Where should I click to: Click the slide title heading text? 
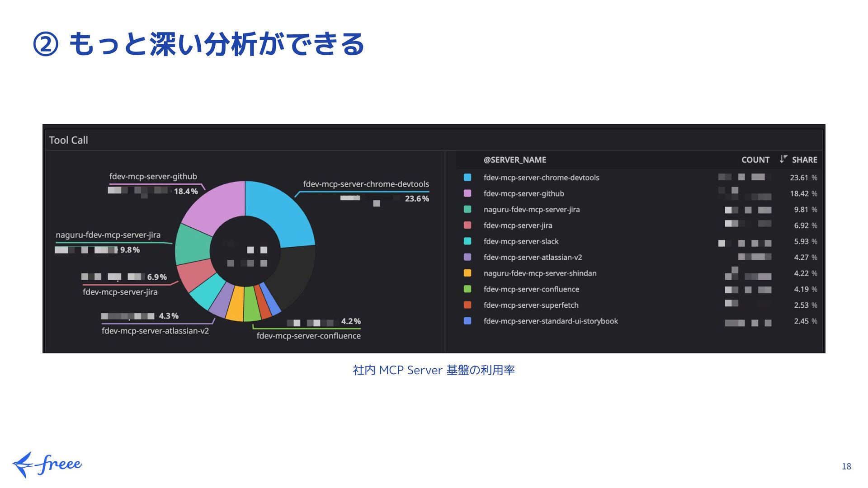199,44
